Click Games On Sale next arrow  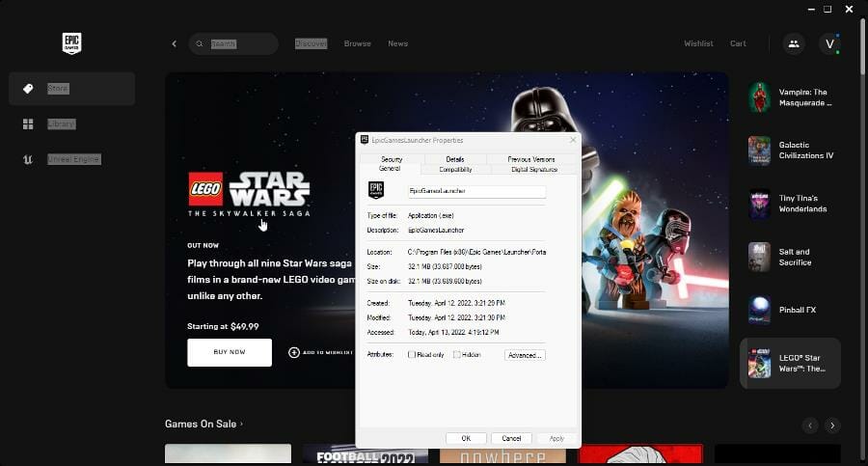click(x=832, y=425)
